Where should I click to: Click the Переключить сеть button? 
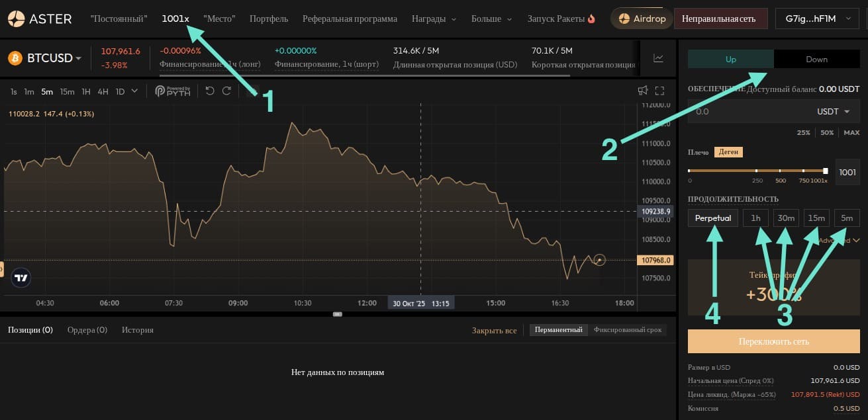774,341
